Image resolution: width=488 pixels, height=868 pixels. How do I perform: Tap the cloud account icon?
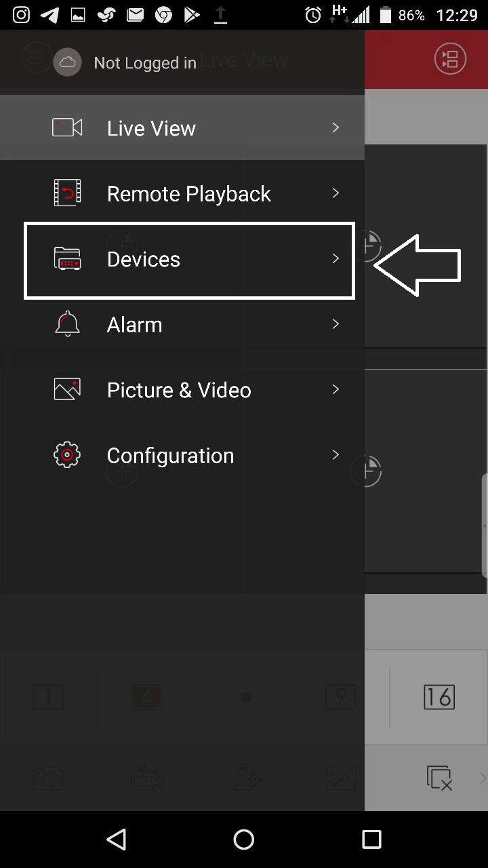[x=67, y=62]
